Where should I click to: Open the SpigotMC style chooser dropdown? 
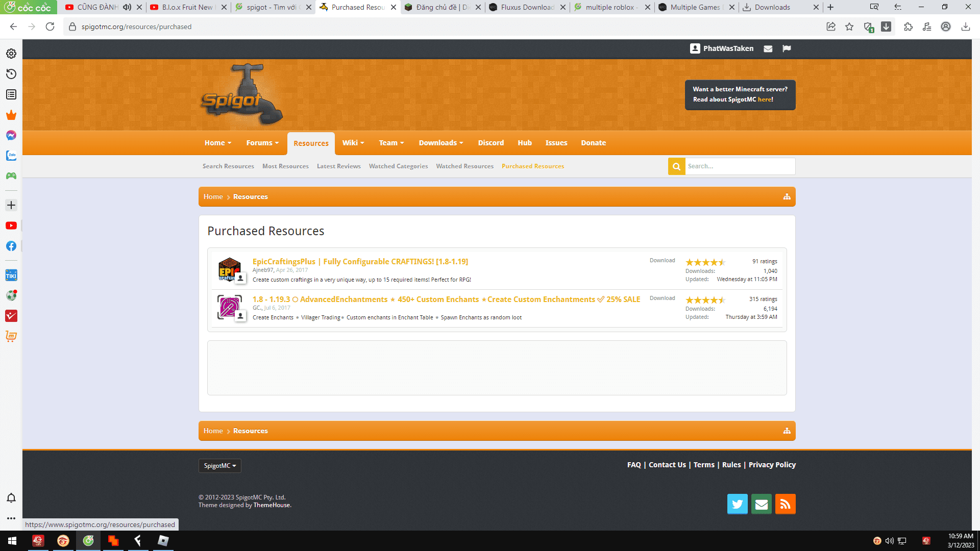tap(219, 466)
